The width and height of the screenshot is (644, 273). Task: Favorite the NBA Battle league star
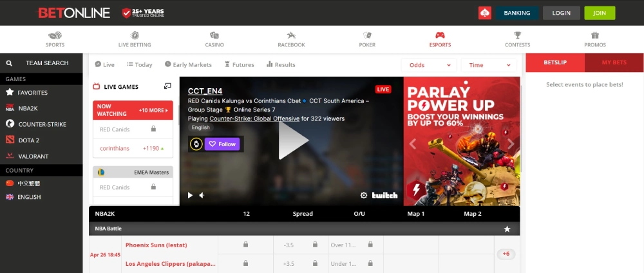click(507, 229)
